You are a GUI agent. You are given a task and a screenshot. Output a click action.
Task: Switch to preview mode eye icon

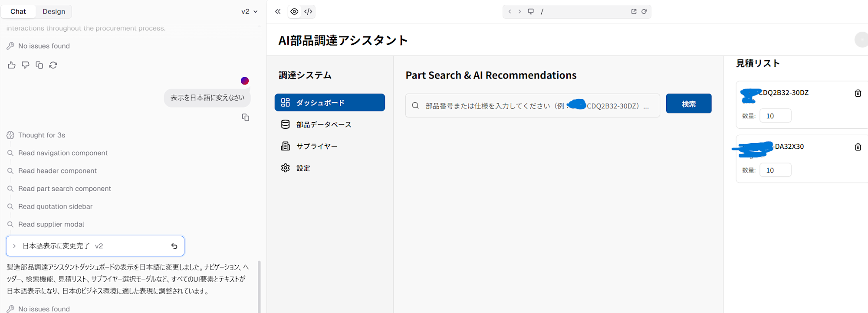pyautogui.click(x=294, y=12)
